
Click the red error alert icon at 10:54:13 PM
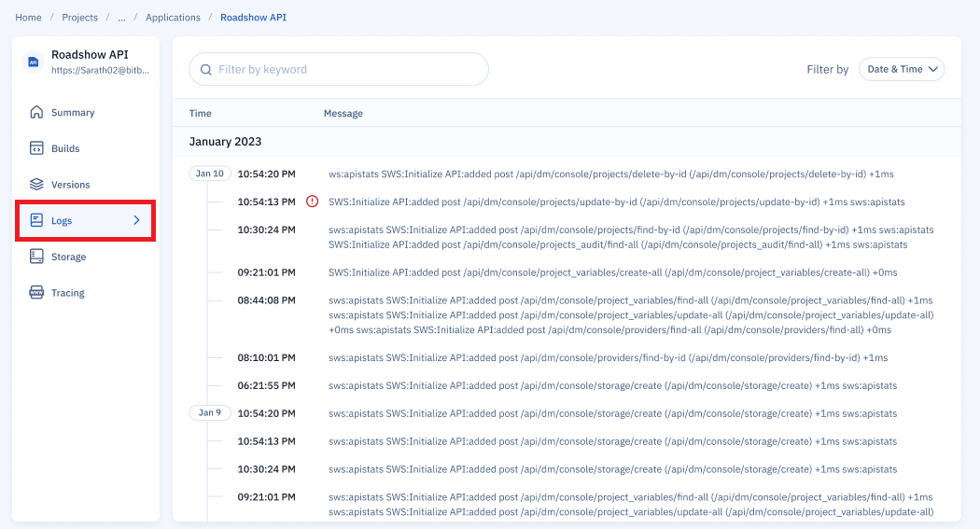[312, 202]
